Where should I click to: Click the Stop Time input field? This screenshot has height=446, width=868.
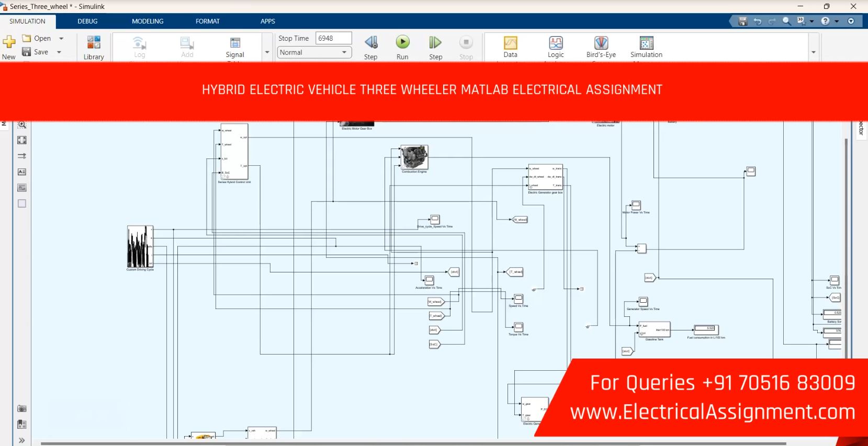click(334, 38)
